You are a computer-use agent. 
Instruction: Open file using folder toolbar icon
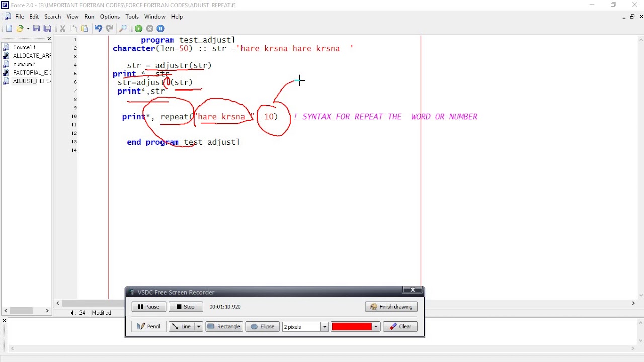[20, 29]
